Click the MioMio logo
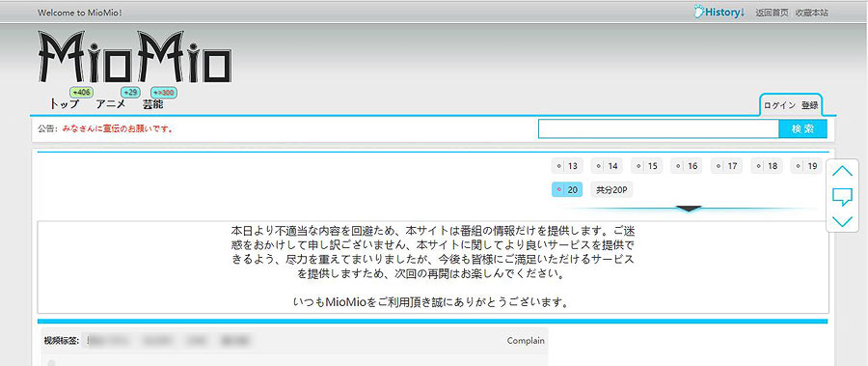 click(x=134, y=57)
